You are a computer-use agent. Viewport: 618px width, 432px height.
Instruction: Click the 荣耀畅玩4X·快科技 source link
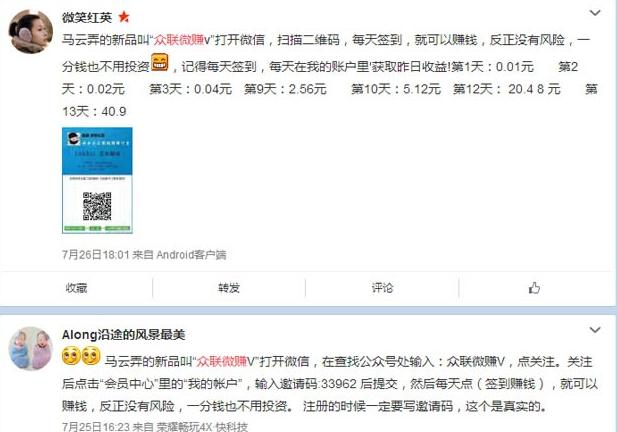(202, 426)
